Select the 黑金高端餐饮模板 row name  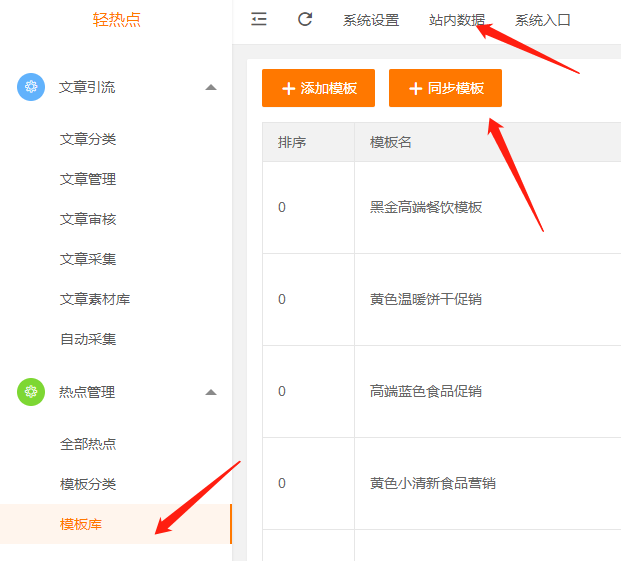pyautogui.click(x=426, y=207)
